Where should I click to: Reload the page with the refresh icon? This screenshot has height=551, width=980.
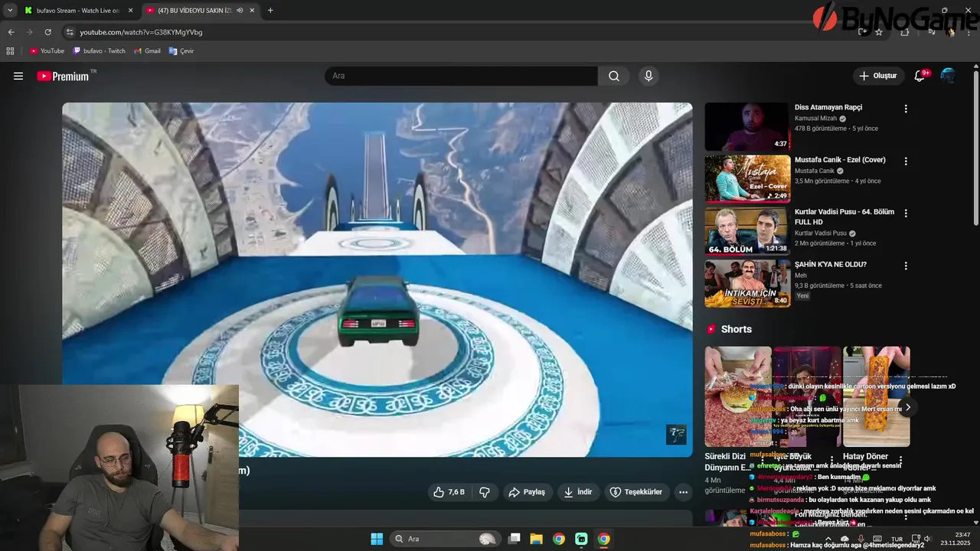(47, 32)
